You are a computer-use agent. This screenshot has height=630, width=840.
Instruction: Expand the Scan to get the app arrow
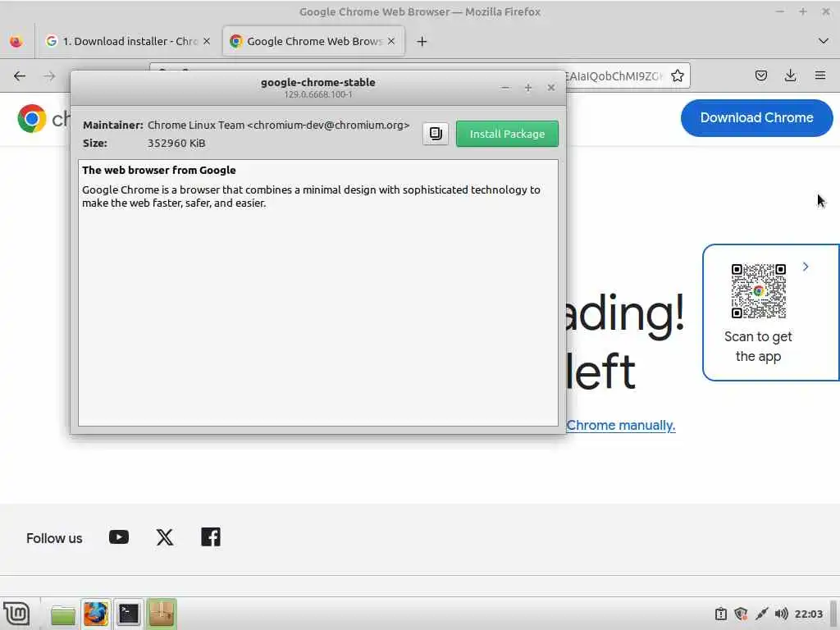(x=806, y=267)
